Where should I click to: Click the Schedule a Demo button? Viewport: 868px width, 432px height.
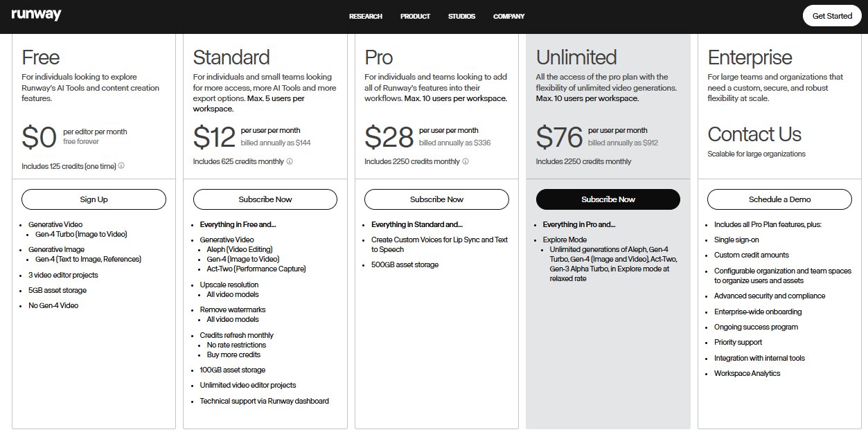[x=779, y=199]
